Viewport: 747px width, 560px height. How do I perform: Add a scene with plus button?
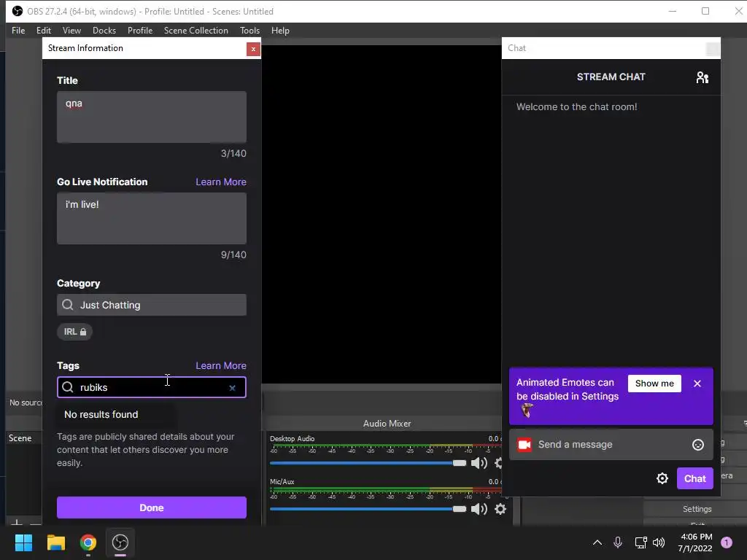click(x=16, y=524)
